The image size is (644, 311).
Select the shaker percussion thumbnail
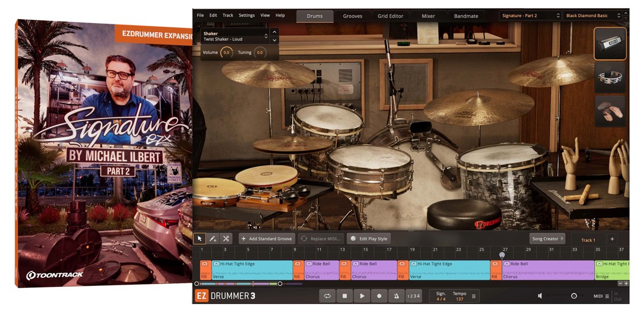pos(610,43)
